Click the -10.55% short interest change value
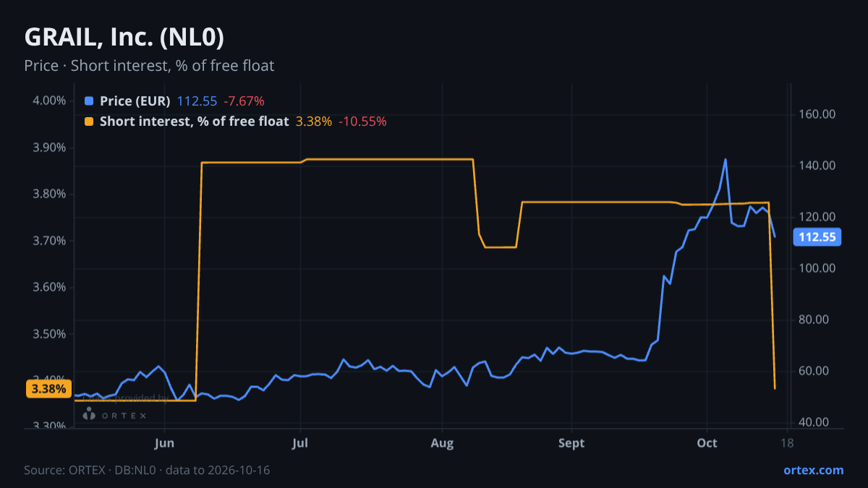868x488 pixels. click(x=363, y=121)
